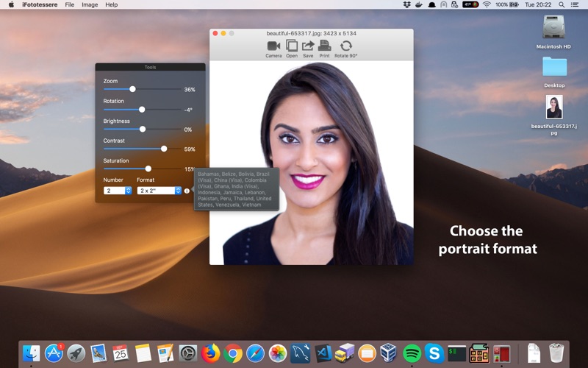Click the Rotate 90° toolbar icon
The height and width of the screenshot is (368, 588).
345,46
